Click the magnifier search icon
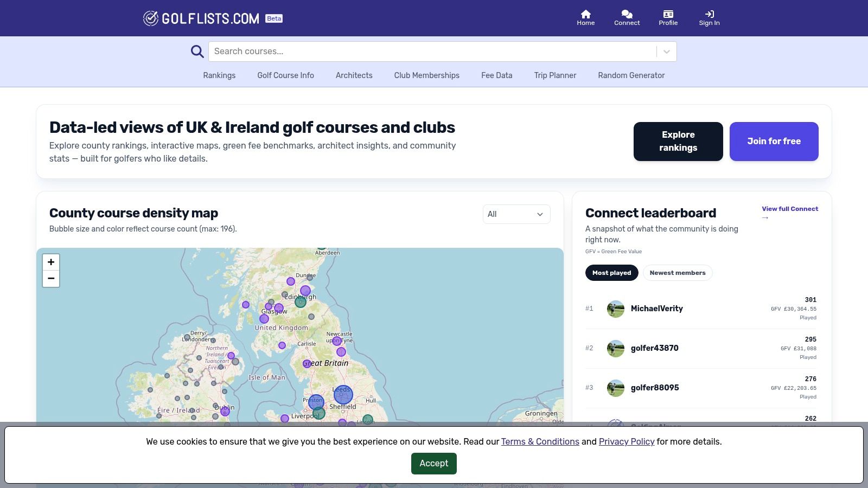868x488 pixels. [197, 52]
